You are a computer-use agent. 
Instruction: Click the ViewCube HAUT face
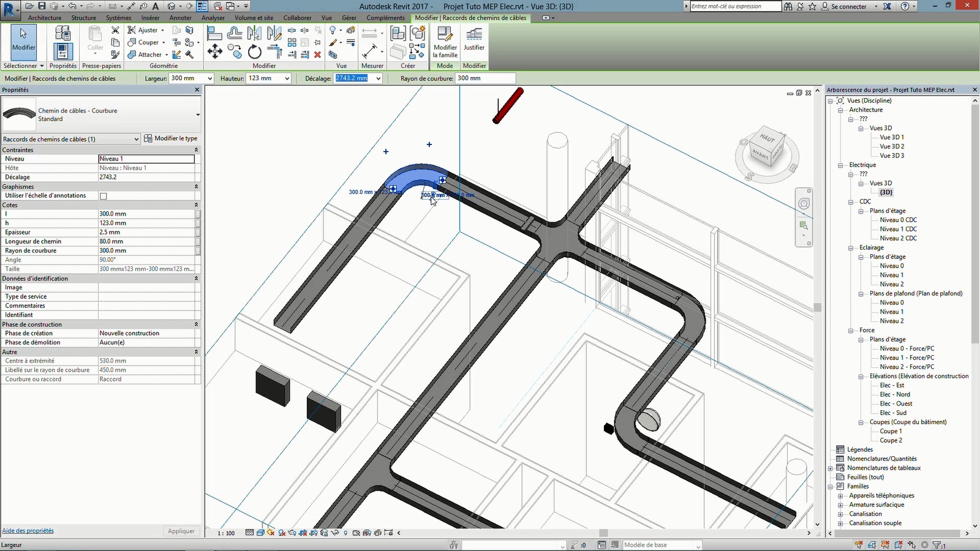point(767,138)
